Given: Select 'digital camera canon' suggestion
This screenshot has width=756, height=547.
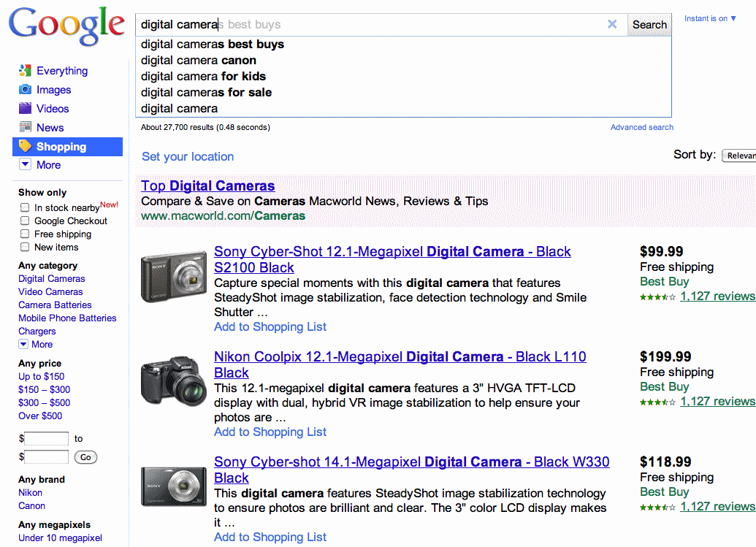Looking at the screenshot, I should (x=199, y=61).
